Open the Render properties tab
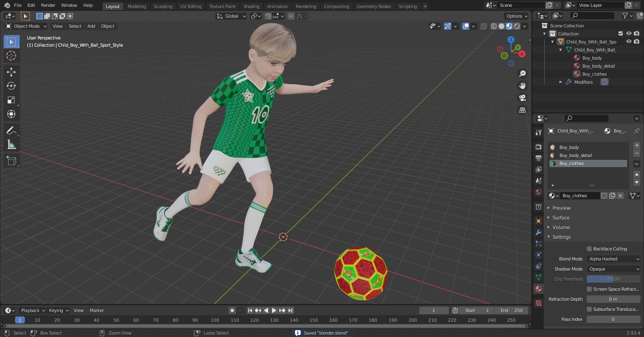This screenshot has height=337, width=644. point(539,147)
